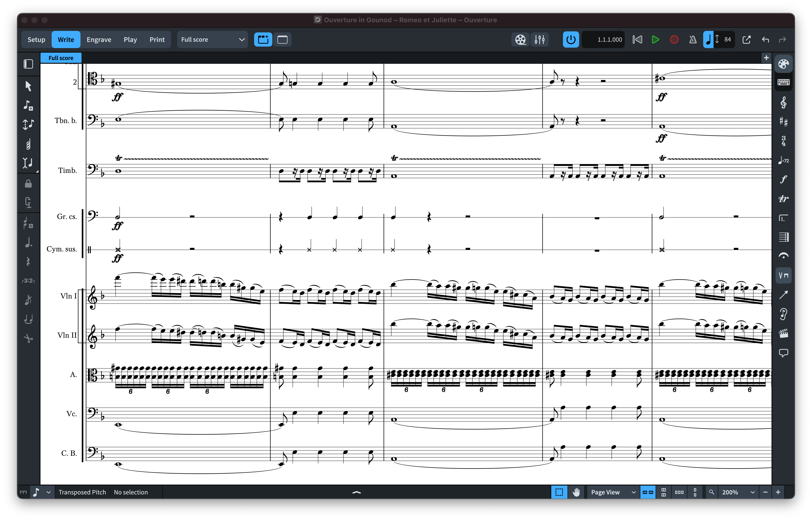812x520 pixels.
Task: Show the left panel toggle
Action: click(28, 64)
